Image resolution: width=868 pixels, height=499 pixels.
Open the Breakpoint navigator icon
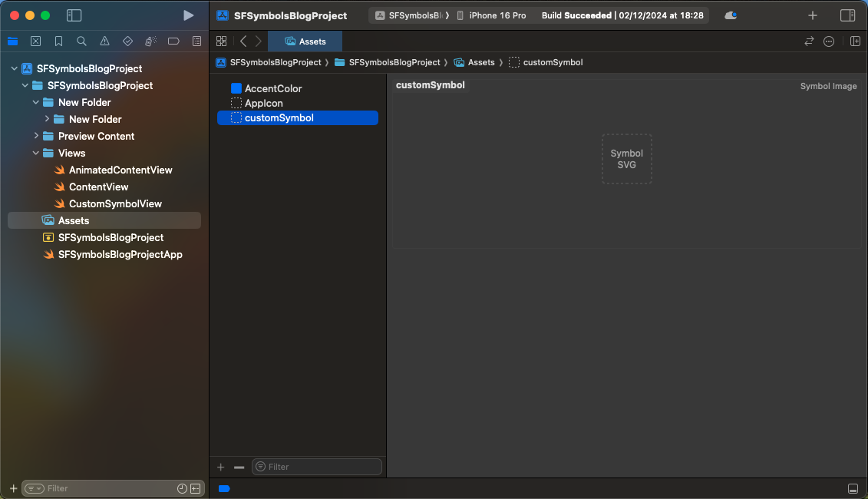[x=173, y=41]
